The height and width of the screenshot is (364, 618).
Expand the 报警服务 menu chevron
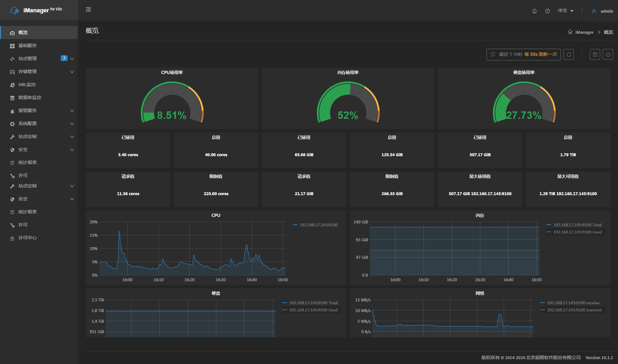click(72, 111)
